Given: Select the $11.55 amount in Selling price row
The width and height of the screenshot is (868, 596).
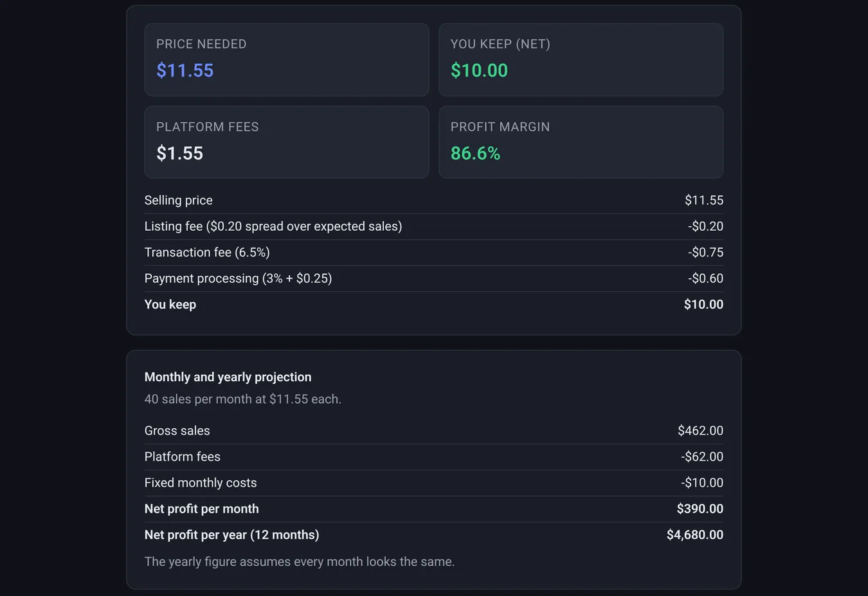Looking at the screenshot, I should [704, 200].
